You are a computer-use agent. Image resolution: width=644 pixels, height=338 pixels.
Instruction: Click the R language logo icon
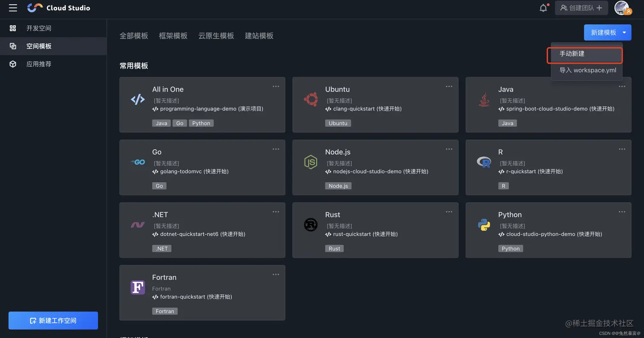[484, 162]
